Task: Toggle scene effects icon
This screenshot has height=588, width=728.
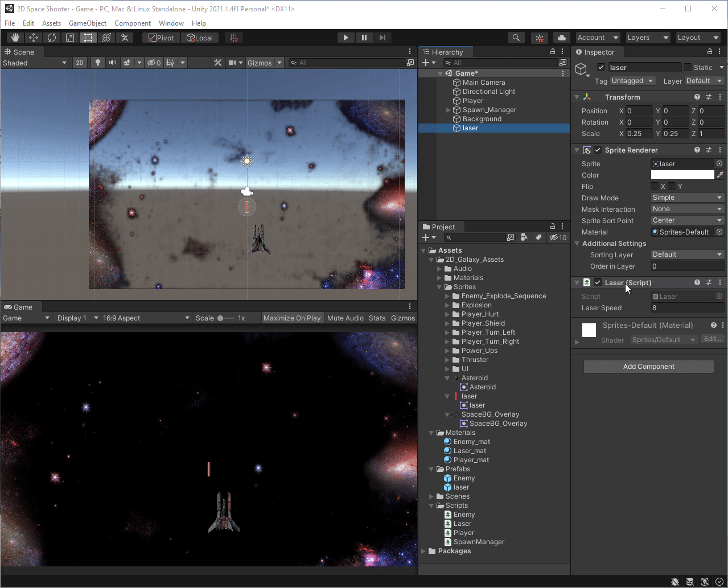Action: point(127,63)
